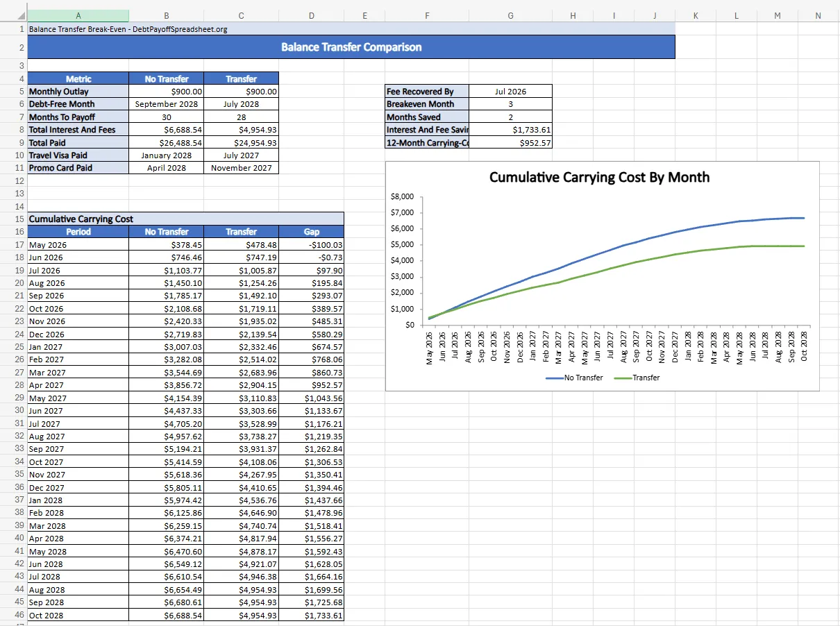This screenshot has width=840, height=626.
Task: Select the 'Travel Visa Paid' label cell
Action: click(x=78, y=155)
